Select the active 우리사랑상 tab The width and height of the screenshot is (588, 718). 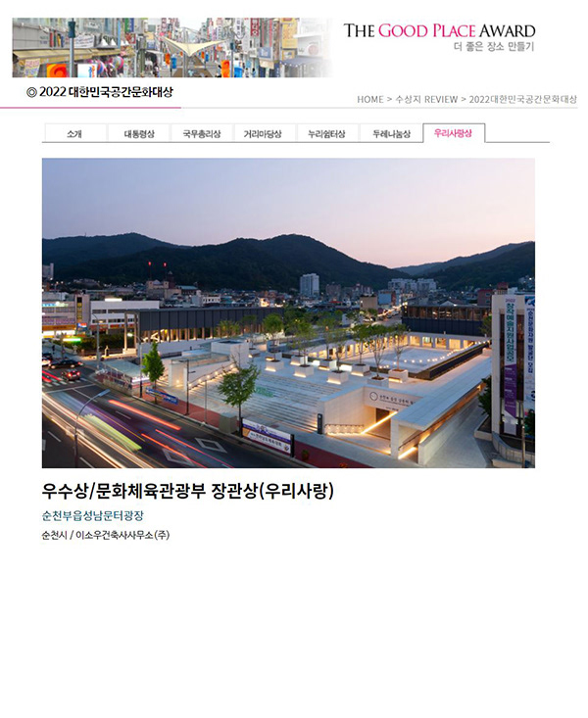click(454, 133)
